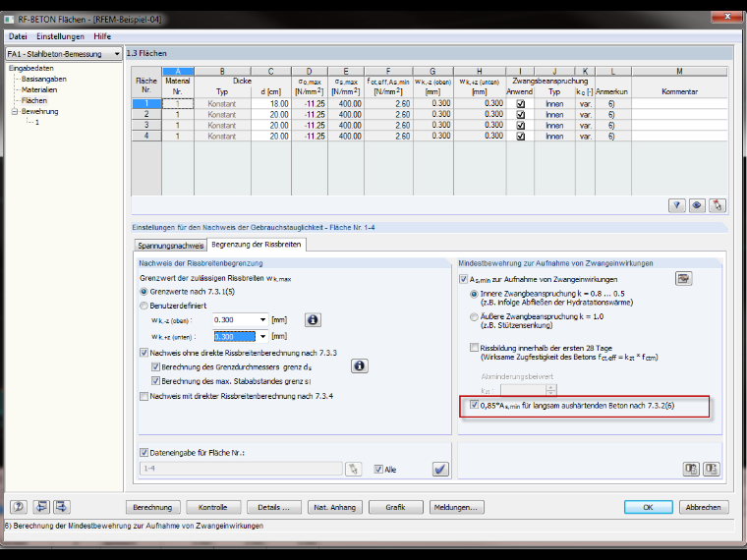Toggle the Alle checkbox
The height and width of the screenshot is (560, 747).
click(378, 470)
